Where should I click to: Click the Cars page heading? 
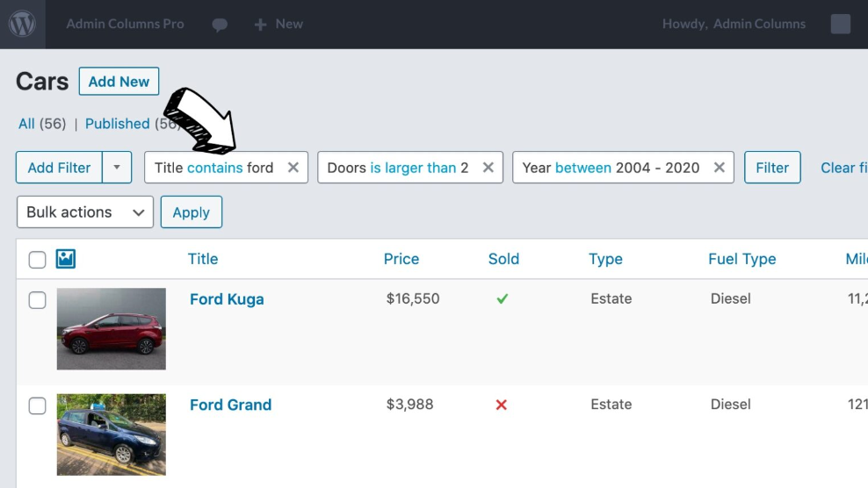(x=42, y=82)
